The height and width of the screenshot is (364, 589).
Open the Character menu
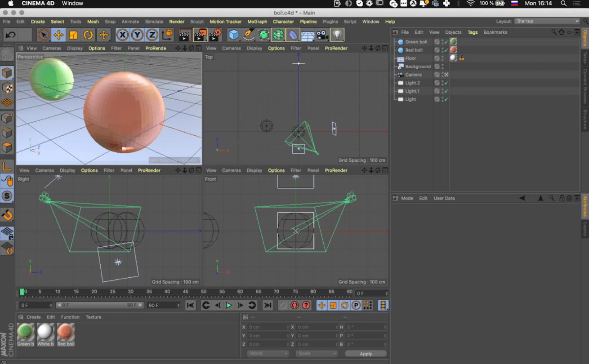(283, 22)
